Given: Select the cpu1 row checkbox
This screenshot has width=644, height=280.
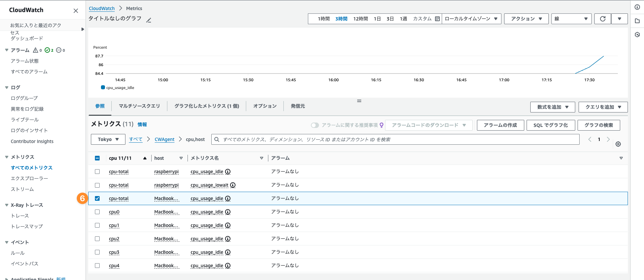Looking at the screenshot, I should click(x=97, y=225).
